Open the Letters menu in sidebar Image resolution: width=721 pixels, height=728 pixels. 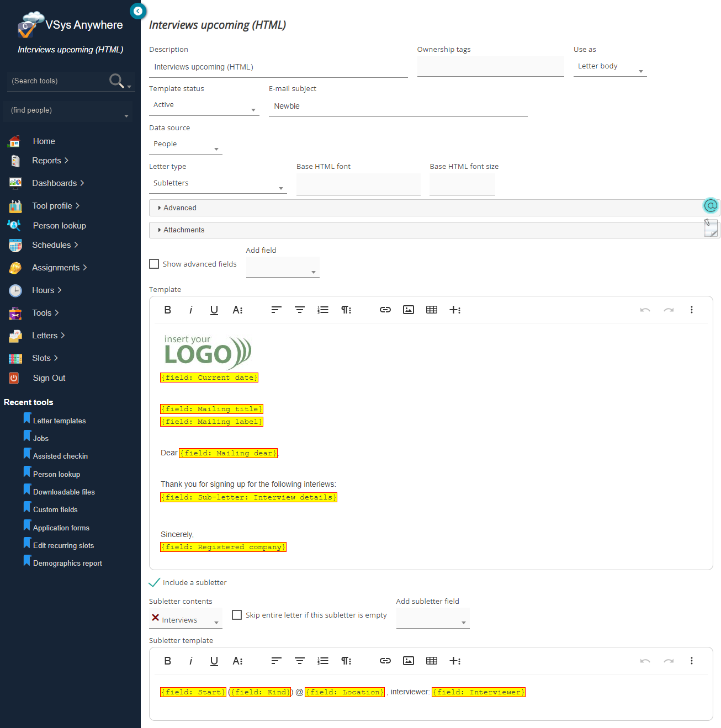[45, 336]
